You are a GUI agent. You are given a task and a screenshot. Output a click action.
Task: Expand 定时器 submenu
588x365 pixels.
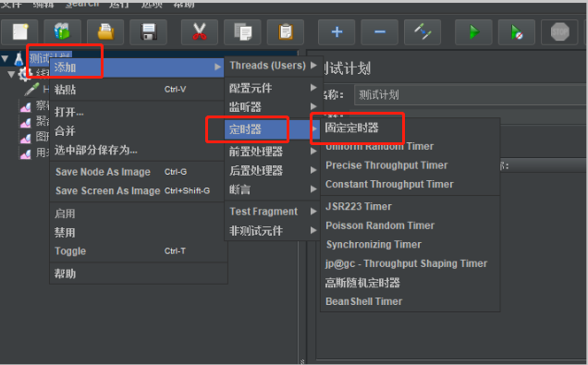(x=273, y=129)
